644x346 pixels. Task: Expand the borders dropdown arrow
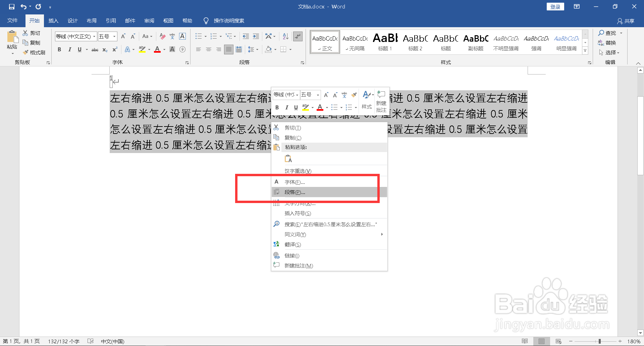point(290,50)
